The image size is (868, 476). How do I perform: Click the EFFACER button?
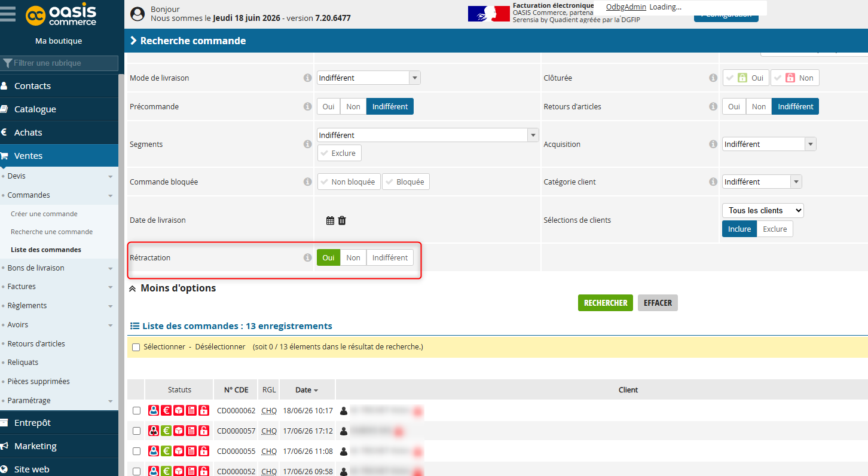(658, 303)
